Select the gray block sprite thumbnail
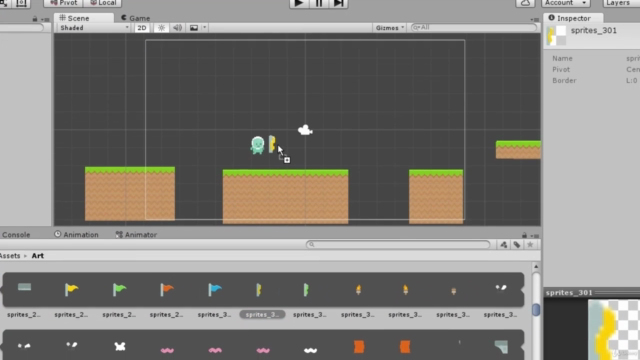This screenshot has height=360, width=640. (x=24, y=287)
